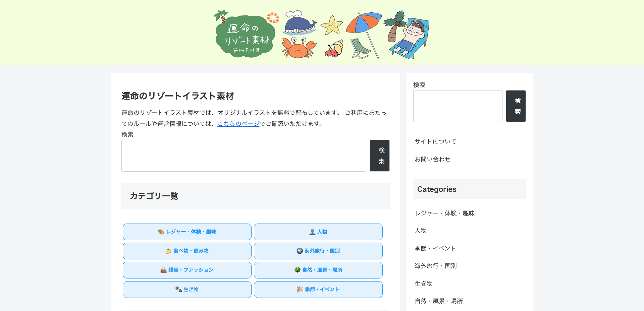Select the 生き物 category button with paw icon
The height and width of the screenshot is (311, 644).
[x=187, y=290]
